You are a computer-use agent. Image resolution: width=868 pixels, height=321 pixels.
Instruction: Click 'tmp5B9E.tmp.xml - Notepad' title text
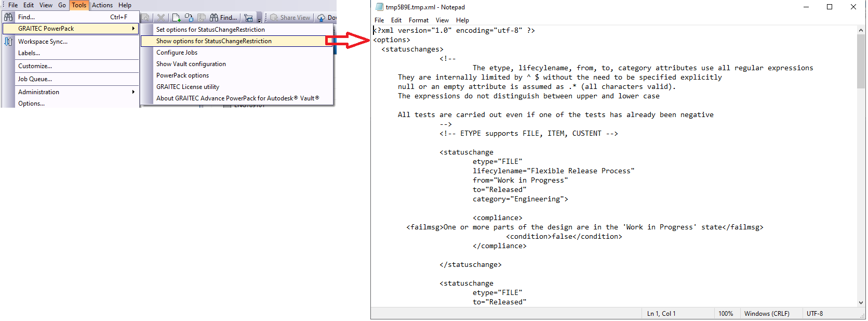click(x=425, y=7)
